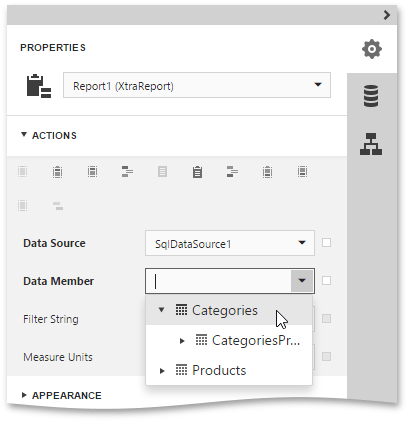
Task: Click inside the Data Member text field
Action: click(219, 281)
